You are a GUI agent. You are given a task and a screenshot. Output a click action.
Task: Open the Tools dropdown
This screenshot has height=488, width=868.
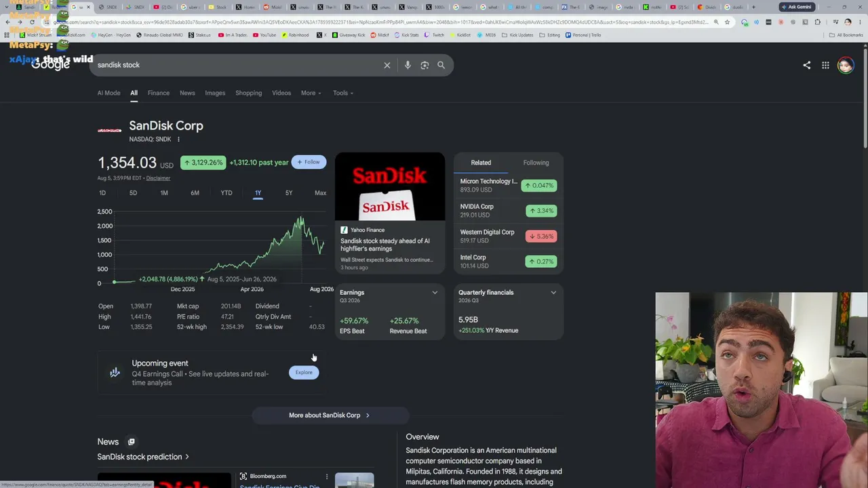click(343, 93)
